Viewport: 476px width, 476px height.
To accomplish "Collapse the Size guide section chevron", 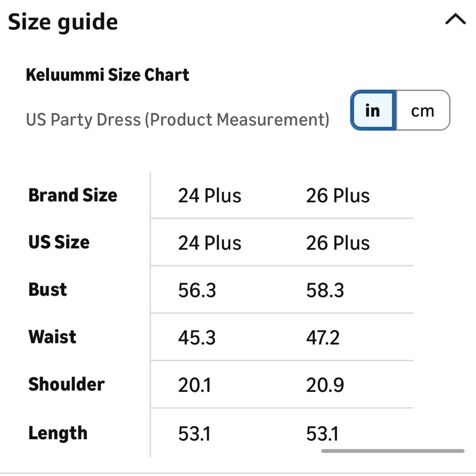I will [455, 20].
